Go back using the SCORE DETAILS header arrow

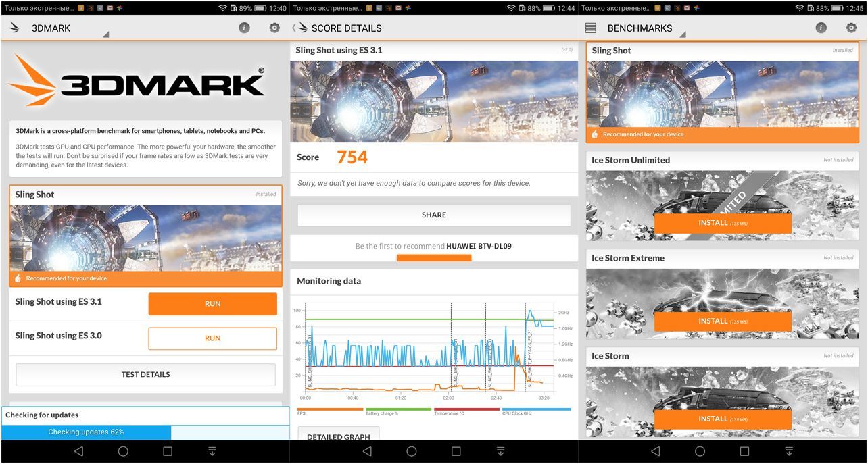(x=295, y=28)
